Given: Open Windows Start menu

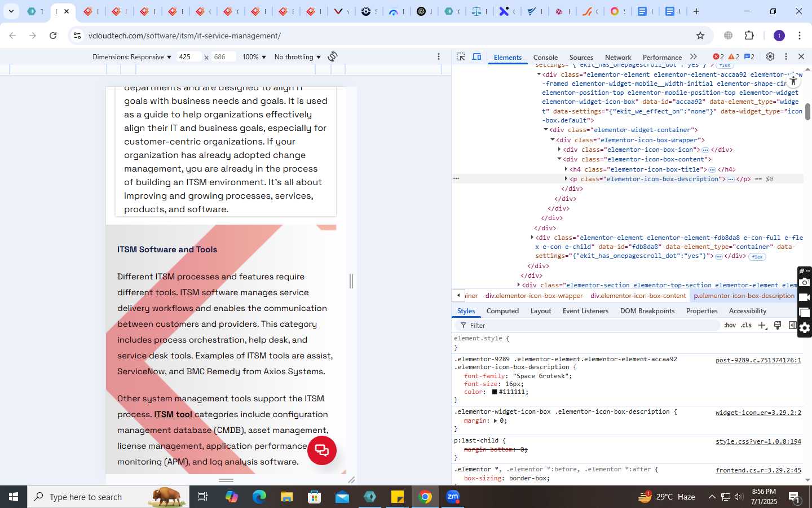Looking at the screenshot, I should tap(14, 497).
